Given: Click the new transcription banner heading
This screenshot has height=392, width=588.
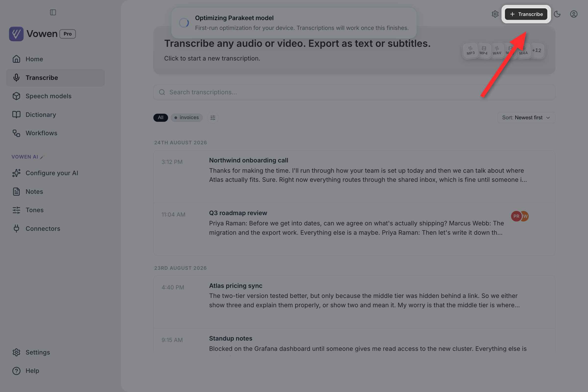Looking at the screenshot, I should pyautogui.click(x=297, y=44).
